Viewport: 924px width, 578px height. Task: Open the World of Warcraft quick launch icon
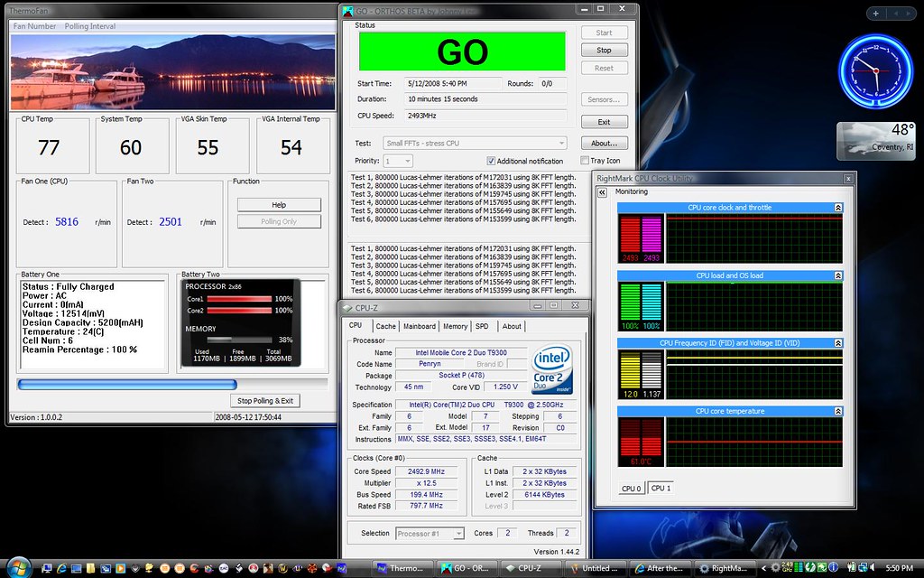tap(282, 568)
